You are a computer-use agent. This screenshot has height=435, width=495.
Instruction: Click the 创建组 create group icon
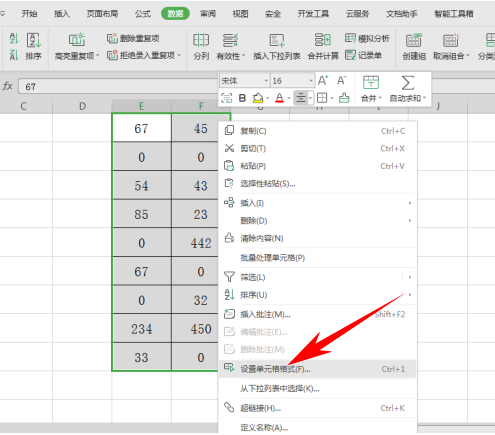point(414,40)
